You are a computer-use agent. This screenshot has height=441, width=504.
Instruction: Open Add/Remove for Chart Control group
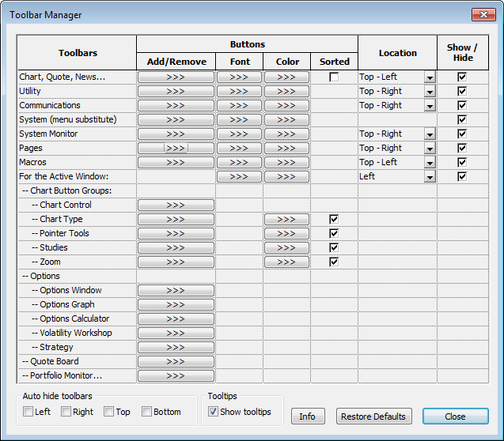click(x=176, y=205)
